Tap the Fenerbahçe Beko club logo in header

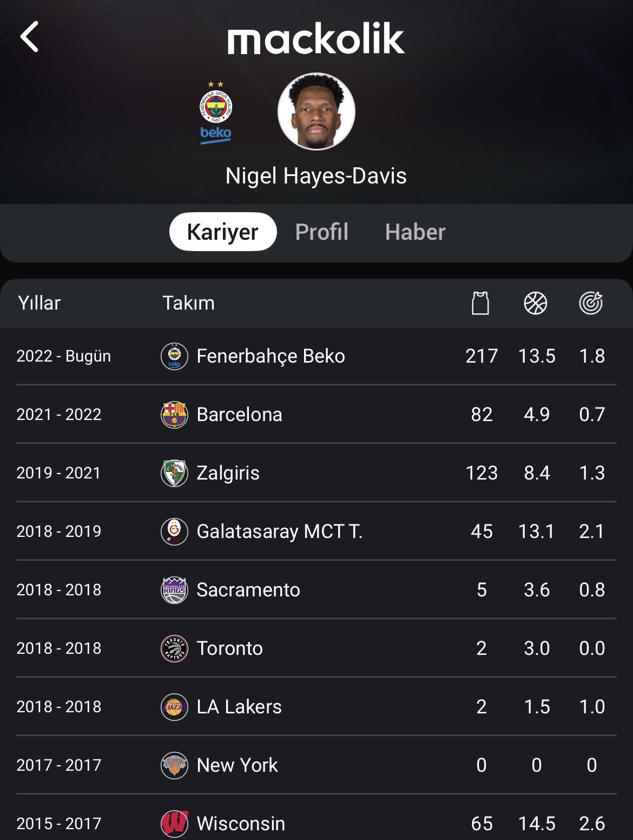click(216, 112)
